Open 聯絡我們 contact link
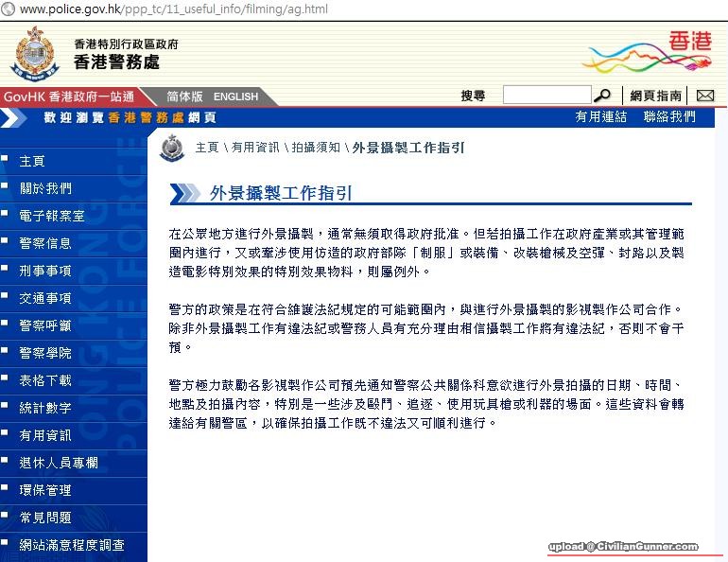Screen dimensions: 728x562 [x=669, y=116]
